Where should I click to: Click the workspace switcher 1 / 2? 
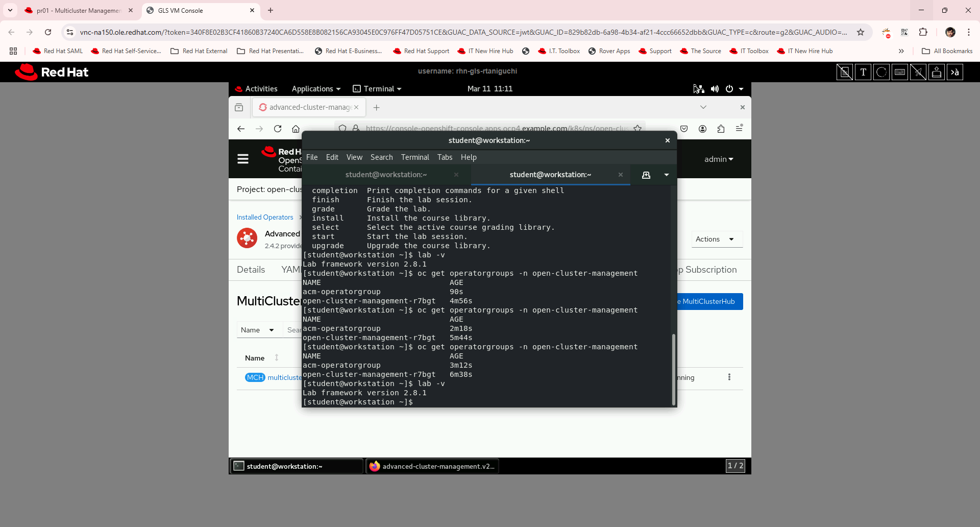736,466
